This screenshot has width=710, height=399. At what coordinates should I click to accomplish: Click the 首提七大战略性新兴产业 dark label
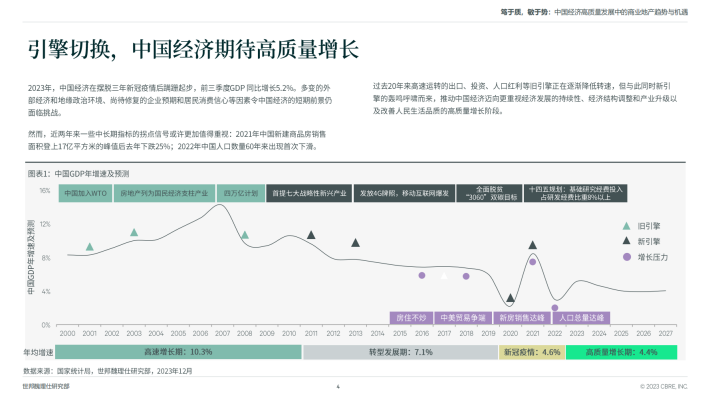click(x=309, y=193)
